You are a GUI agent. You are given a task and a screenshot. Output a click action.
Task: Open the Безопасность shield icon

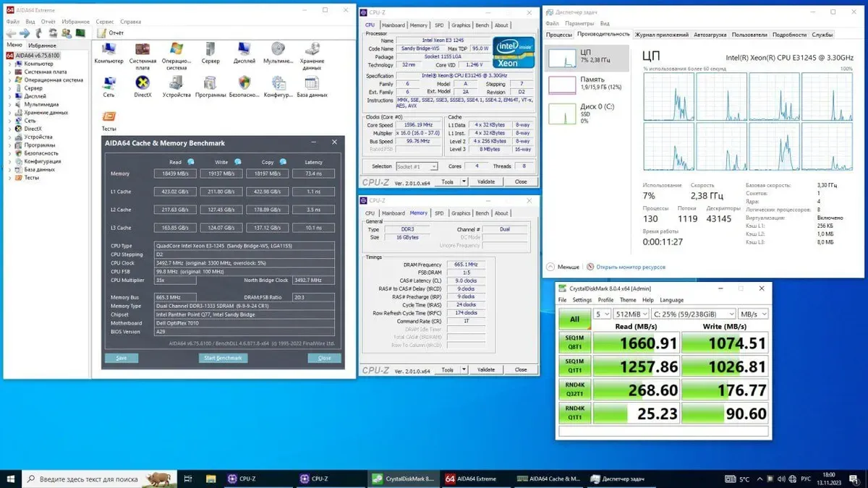click(x=244, y=83)
